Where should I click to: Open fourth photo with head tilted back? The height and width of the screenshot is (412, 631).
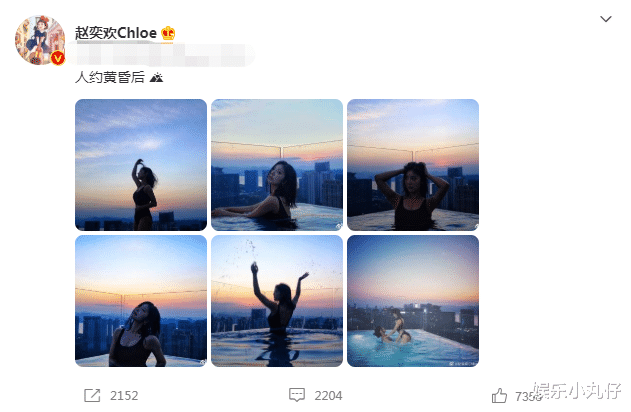point(141,301)
